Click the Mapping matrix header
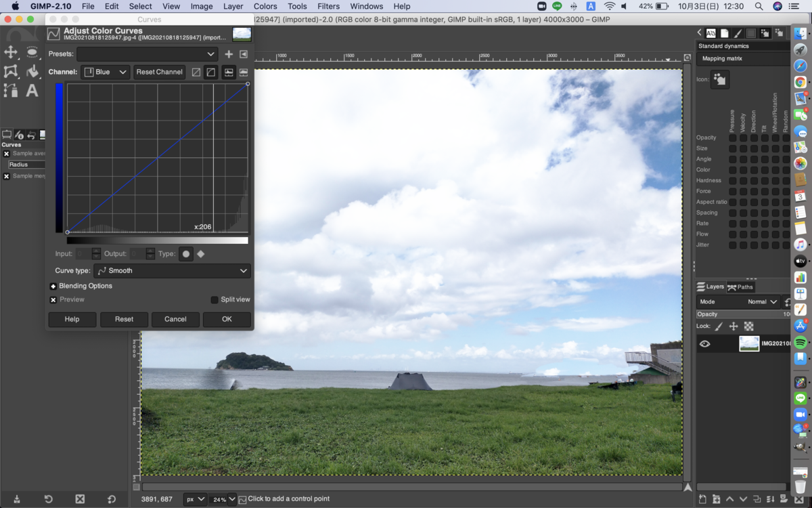Viewport: 812px width, 508px height. pyautogui.click(x=743, y=58)
